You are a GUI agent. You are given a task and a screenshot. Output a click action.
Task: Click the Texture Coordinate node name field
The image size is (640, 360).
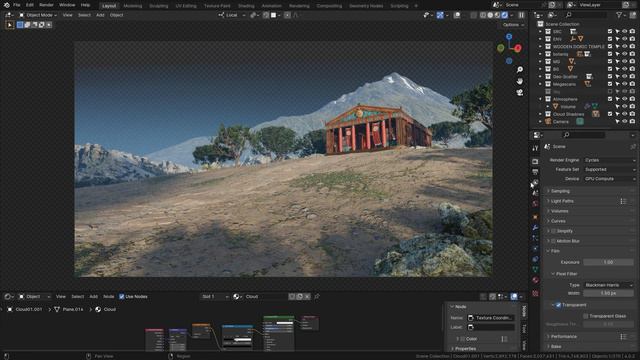(491, 318)
